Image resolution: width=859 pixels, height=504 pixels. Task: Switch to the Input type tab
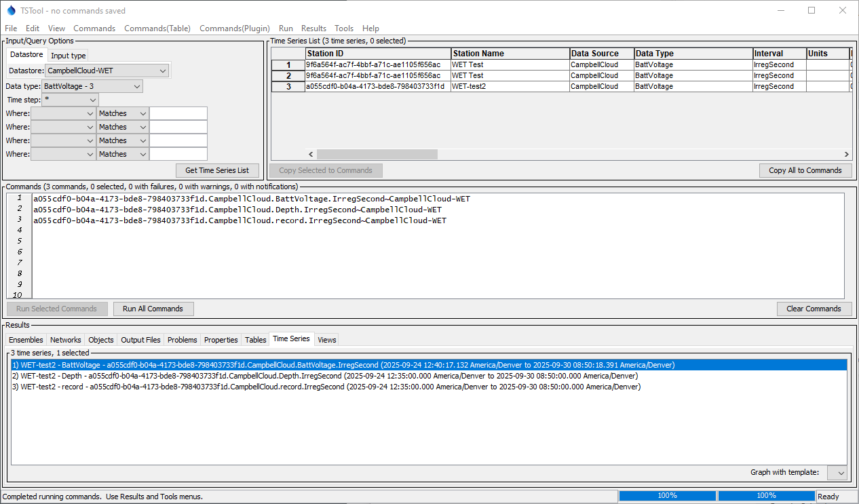pyautogui.click(x=68, y=56)
